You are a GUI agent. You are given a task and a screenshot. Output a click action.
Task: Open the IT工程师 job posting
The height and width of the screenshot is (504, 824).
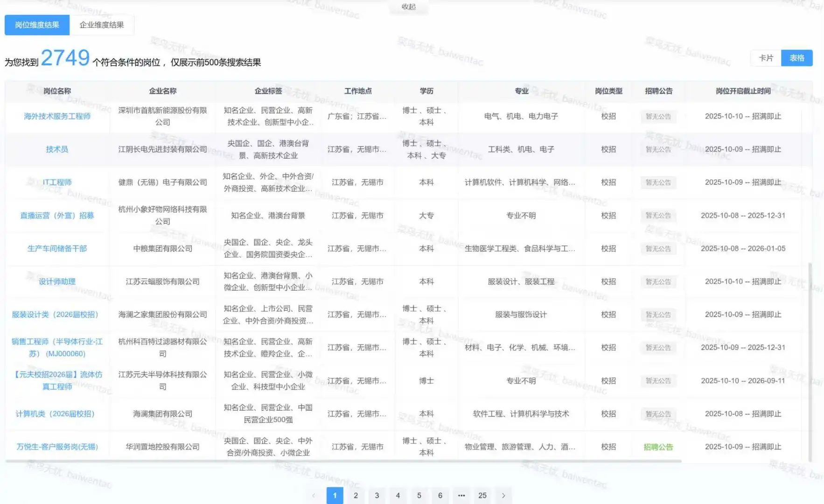(57, 182)
